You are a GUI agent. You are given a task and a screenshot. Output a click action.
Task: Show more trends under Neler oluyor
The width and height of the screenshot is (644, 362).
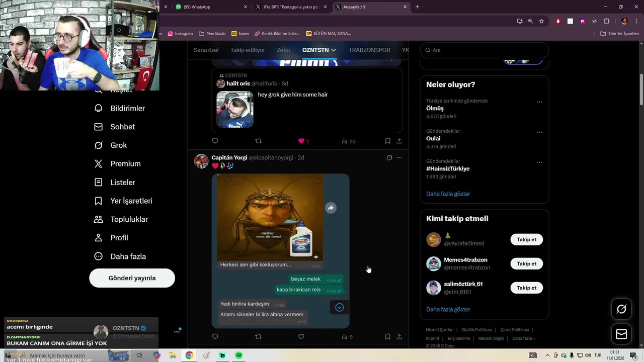pos(448,194)
